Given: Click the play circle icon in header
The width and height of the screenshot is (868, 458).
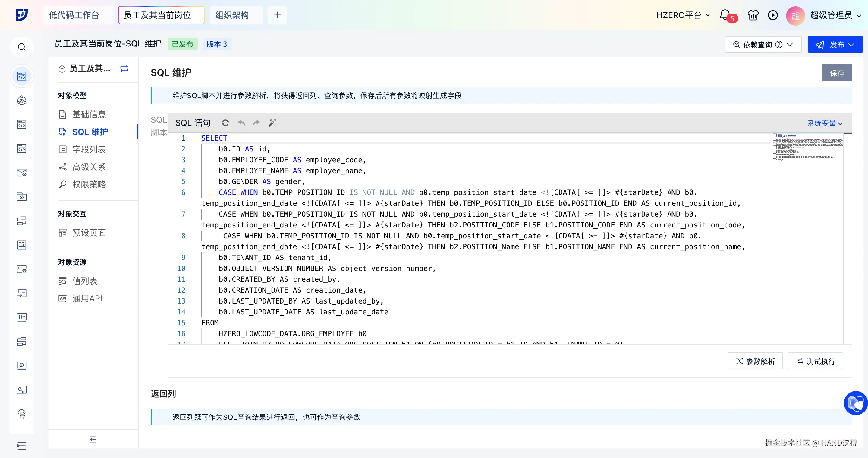Looking at the screenshot, I should 773,15.
